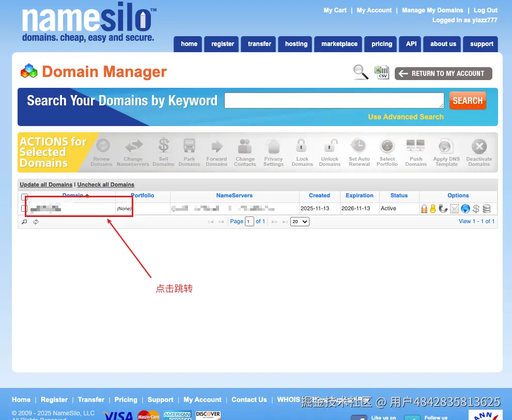Image resolution: width=512 pixels, height=420 pixels.
Task: Click the Contact Us footer link
Action: (x=249, y=400)
